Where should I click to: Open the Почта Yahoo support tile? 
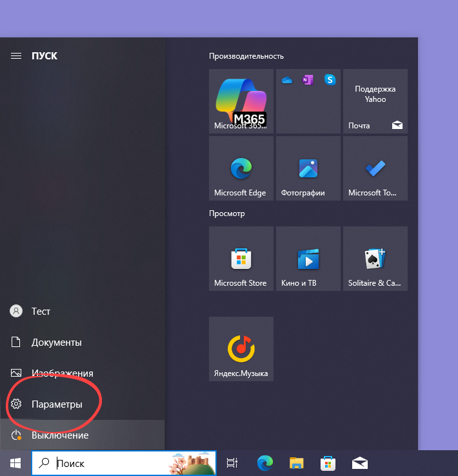375,101
